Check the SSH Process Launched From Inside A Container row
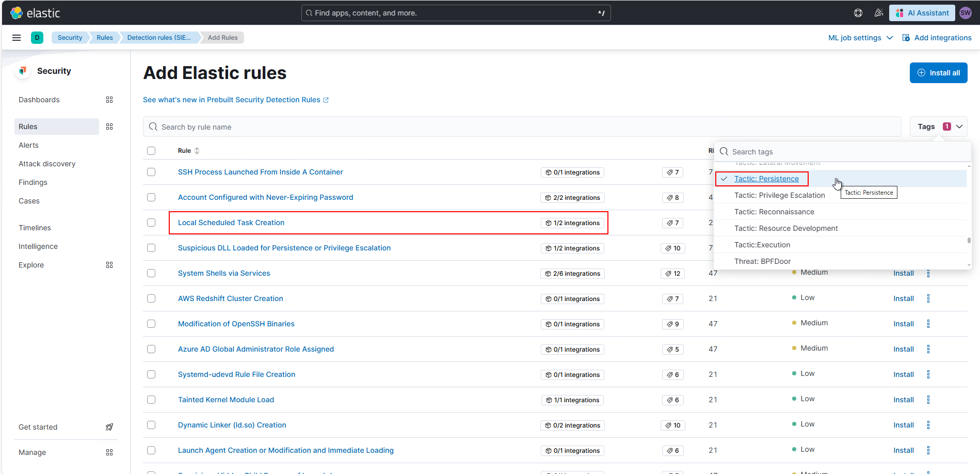 (151, 172)
